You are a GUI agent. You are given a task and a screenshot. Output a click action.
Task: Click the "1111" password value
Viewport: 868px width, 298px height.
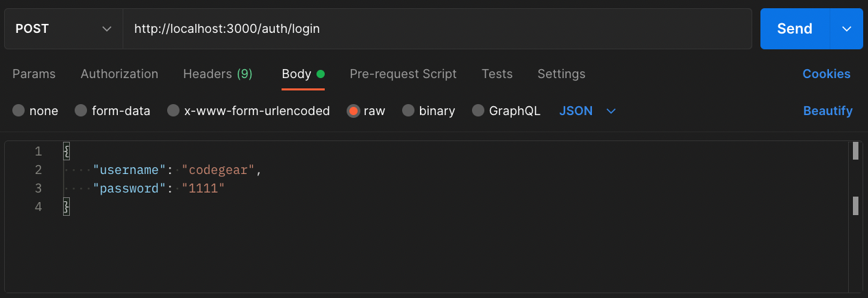pos(203,188)
